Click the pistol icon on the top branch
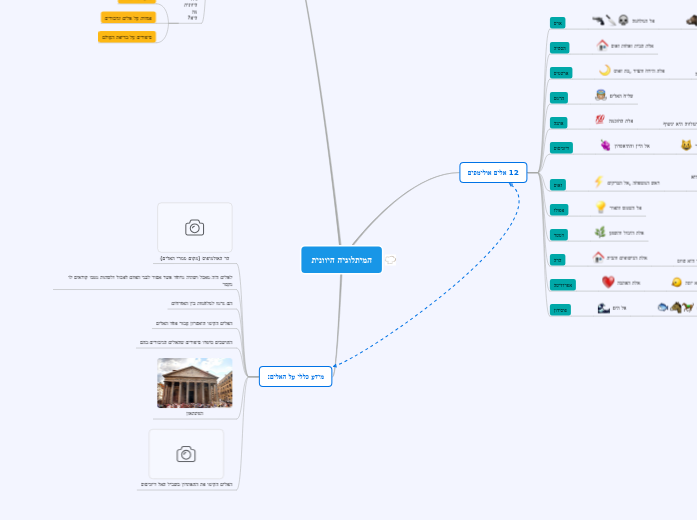697x520 pixels. (x=598, y=20)
